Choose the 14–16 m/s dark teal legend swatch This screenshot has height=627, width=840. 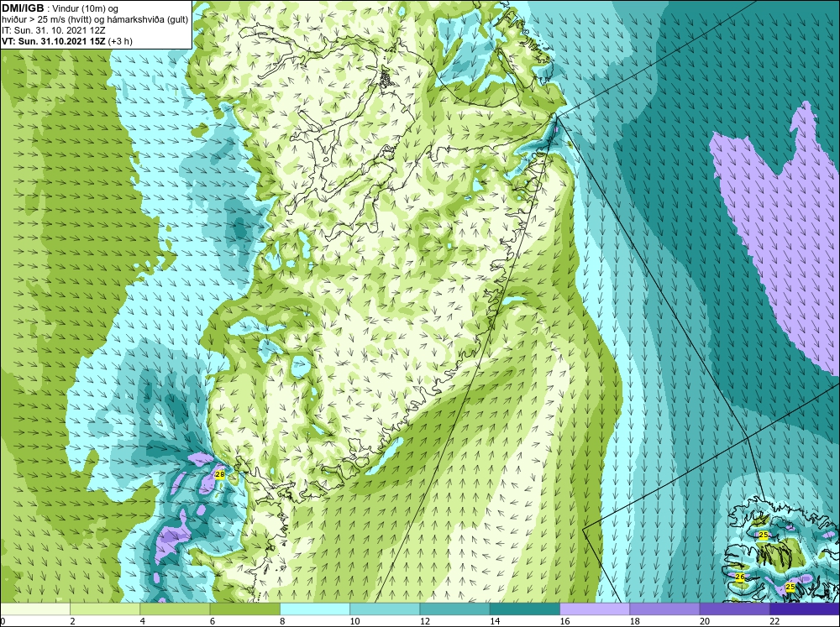point(524,609)
